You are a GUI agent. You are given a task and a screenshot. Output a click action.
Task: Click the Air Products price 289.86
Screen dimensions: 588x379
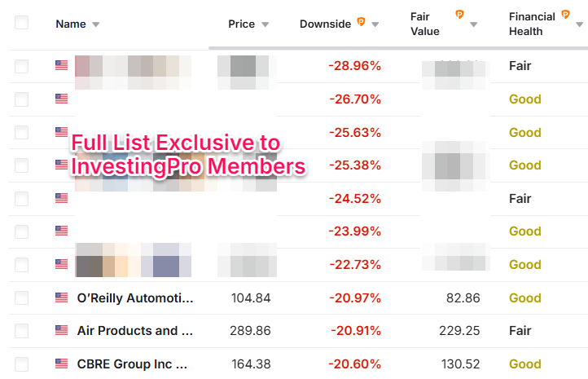250,331
